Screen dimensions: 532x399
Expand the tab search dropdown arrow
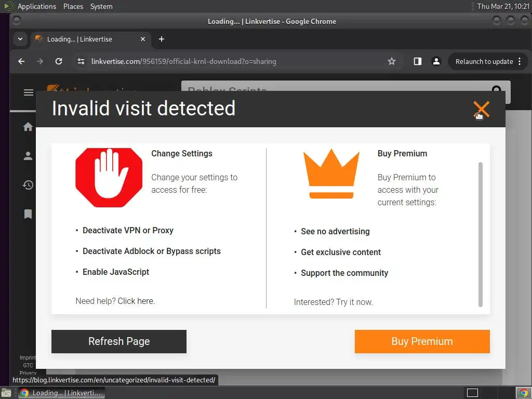coord(20,39)
